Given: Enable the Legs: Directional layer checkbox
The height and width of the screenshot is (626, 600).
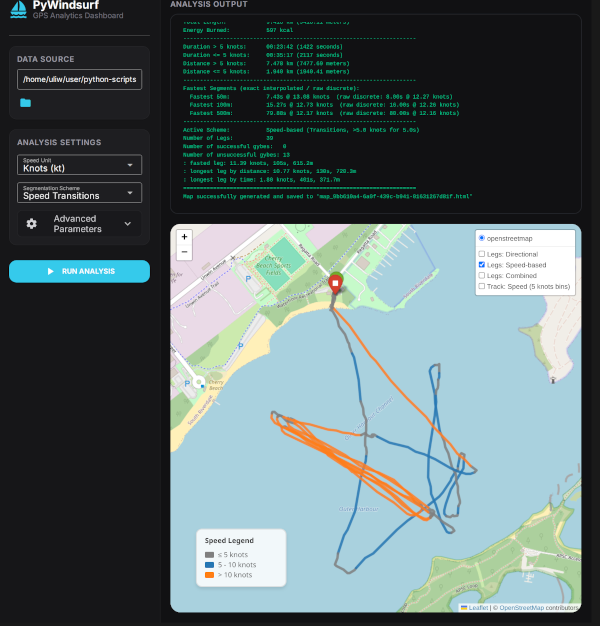Looking at the screenshot, I should (482, 254).
